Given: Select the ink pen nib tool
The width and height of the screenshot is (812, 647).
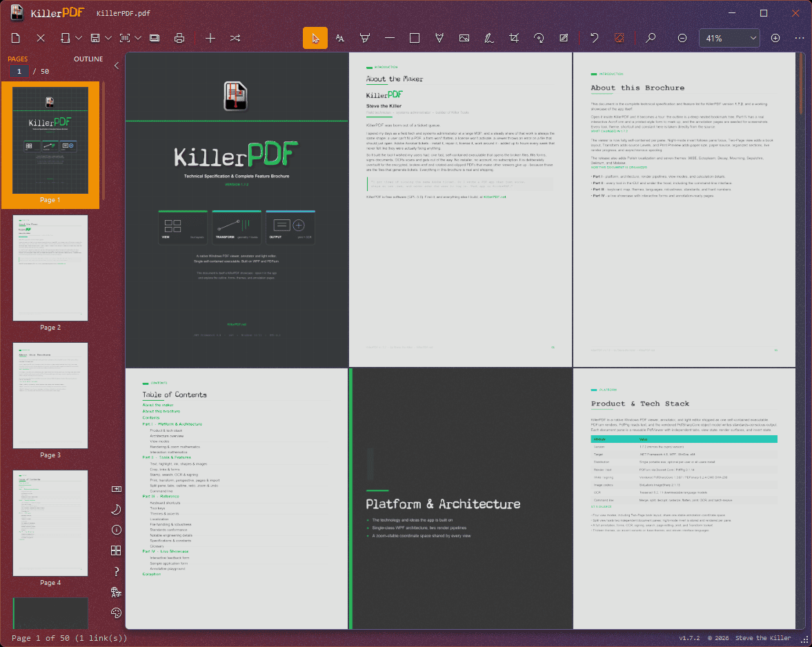Looking at the screenshot, I should click(x=439, y=39).
